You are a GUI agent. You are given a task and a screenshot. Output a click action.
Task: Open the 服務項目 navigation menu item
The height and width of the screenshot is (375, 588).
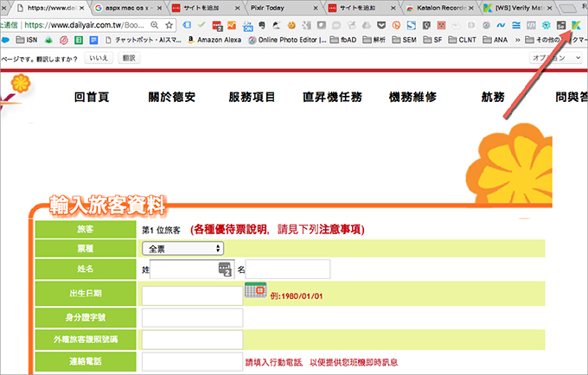[252, 98]
